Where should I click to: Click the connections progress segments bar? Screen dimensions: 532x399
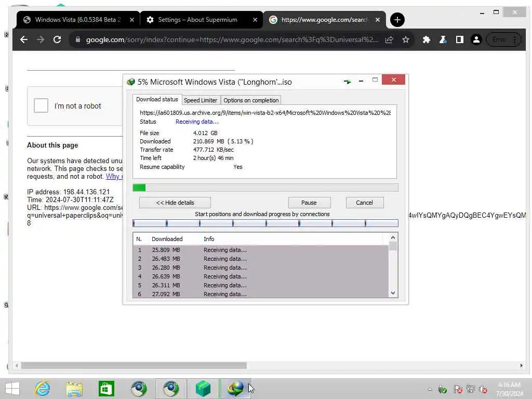[265, 223]
